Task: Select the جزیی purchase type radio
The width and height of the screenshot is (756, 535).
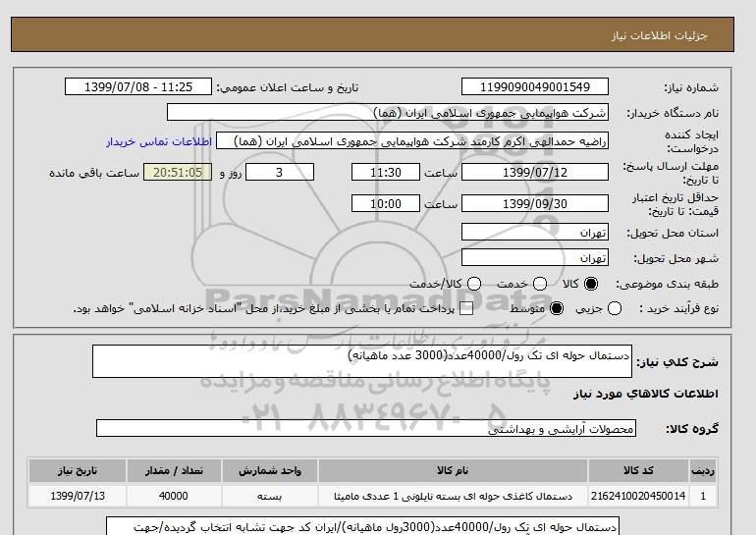Action: 615,308
